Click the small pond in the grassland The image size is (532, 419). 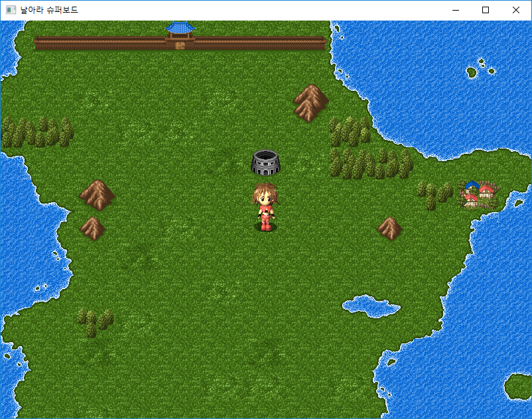click(371, 306)
